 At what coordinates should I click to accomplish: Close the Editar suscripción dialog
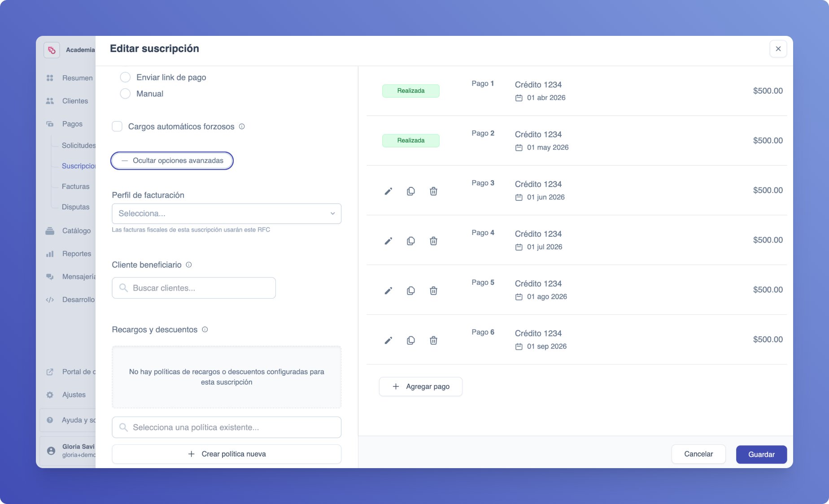click(x=778, y=49)
